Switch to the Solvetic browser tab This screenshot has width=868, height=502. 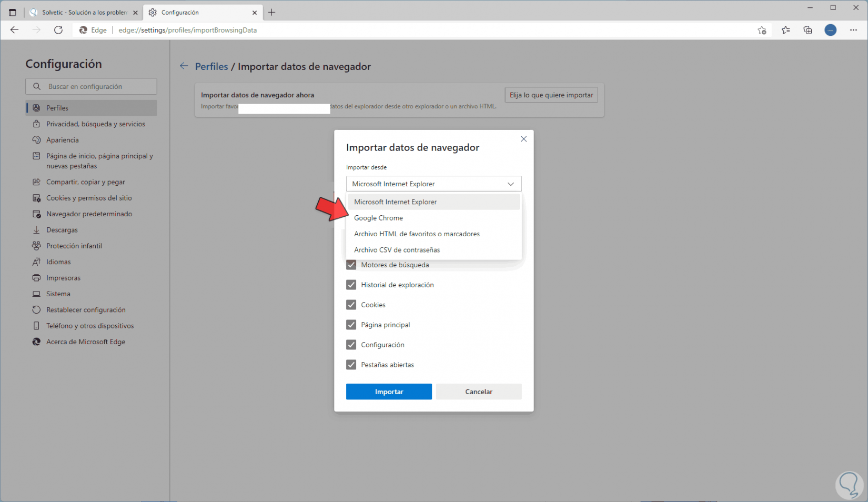(x=84, y=13)
